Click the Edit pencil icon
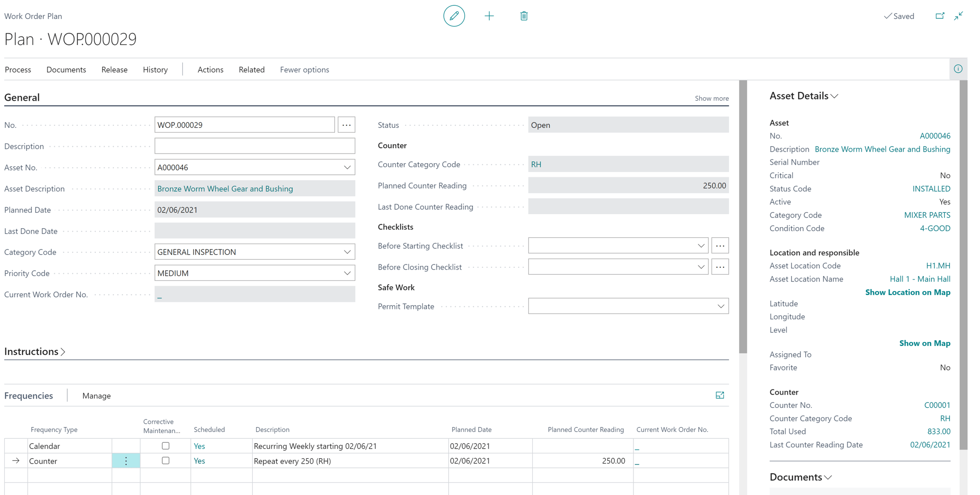 pyautogui.click(x=454, y=16)
